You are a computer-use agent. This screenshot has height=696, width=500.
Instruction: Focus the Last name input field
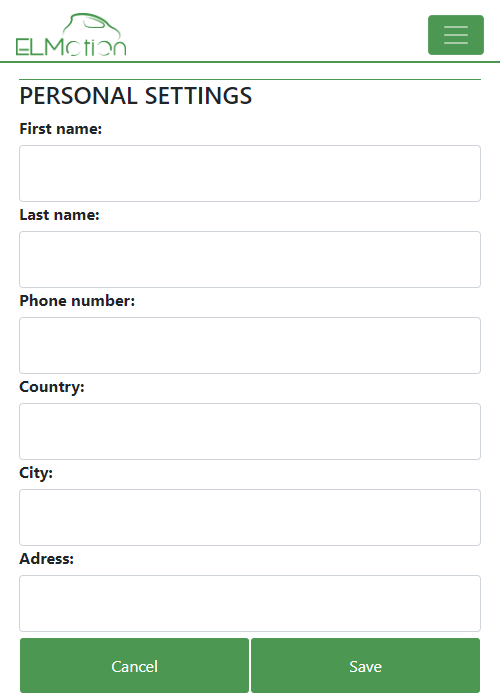250,260
